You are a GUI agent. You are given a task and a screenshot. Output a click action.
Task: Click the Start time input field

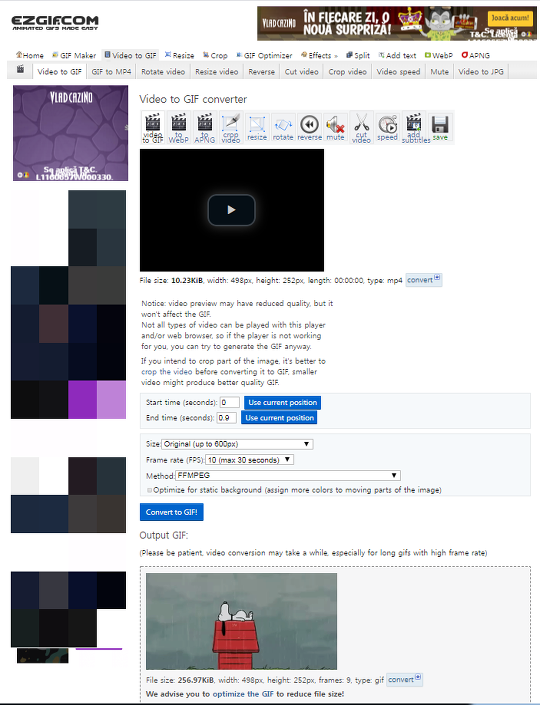[229, 402]
